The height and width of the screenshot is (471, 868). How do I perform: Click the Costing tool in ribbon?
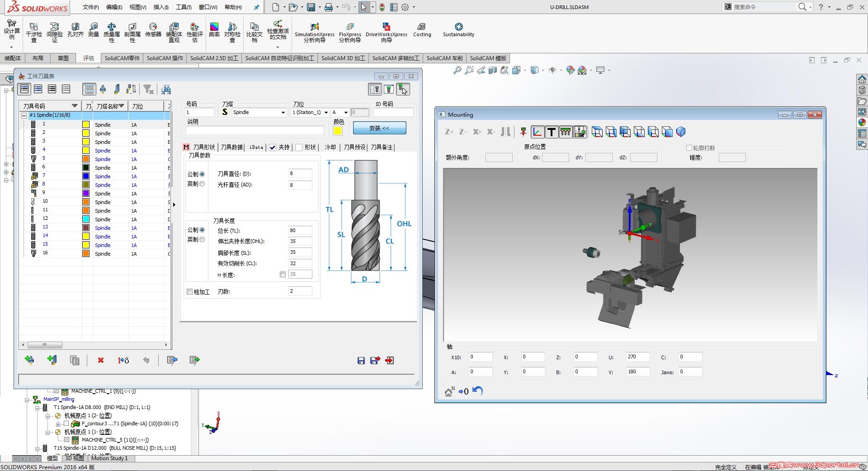[422, 30]
